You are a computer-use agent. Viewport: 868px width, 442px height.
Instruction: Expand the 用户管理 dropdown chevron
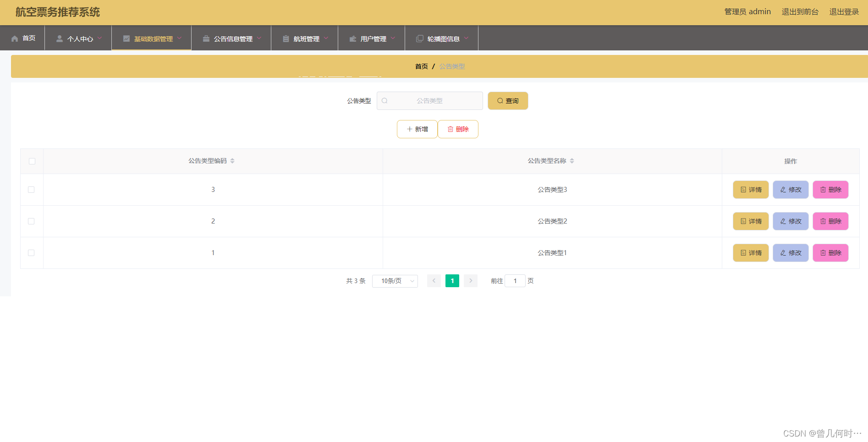[393, 38]
